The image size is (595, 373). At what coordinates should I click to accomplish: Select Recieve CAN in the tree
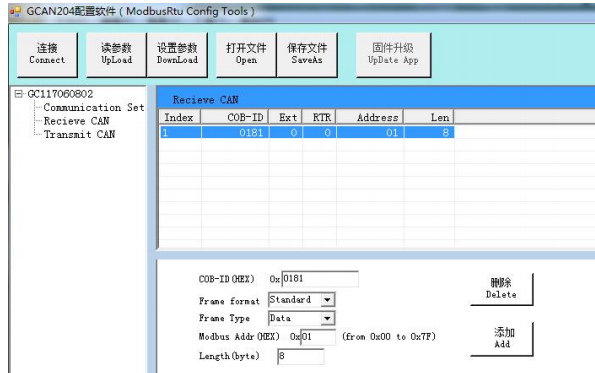point(77,121)
